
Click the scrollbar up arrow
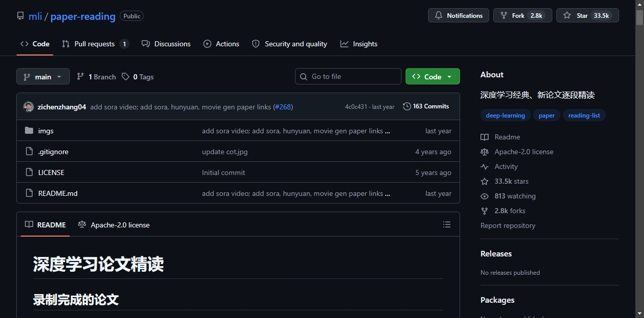tap(639, 5)
